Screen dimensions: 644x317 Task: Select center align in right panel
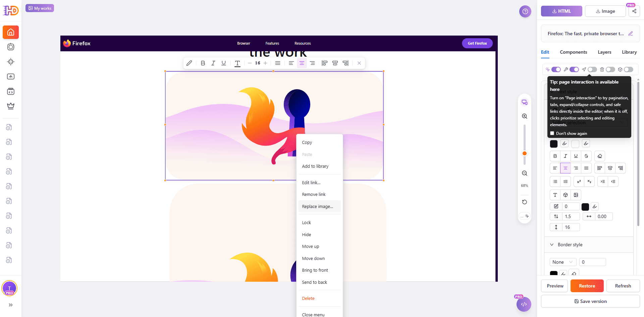click(566, 168)
